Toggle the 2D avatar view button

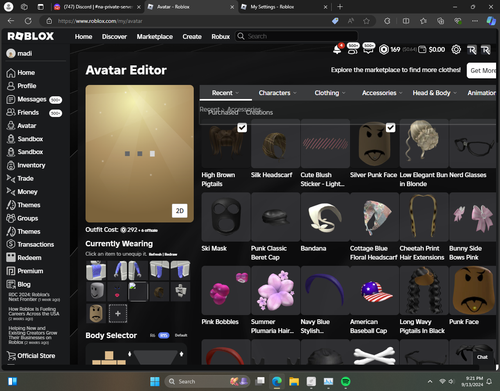tap(180, 211)
